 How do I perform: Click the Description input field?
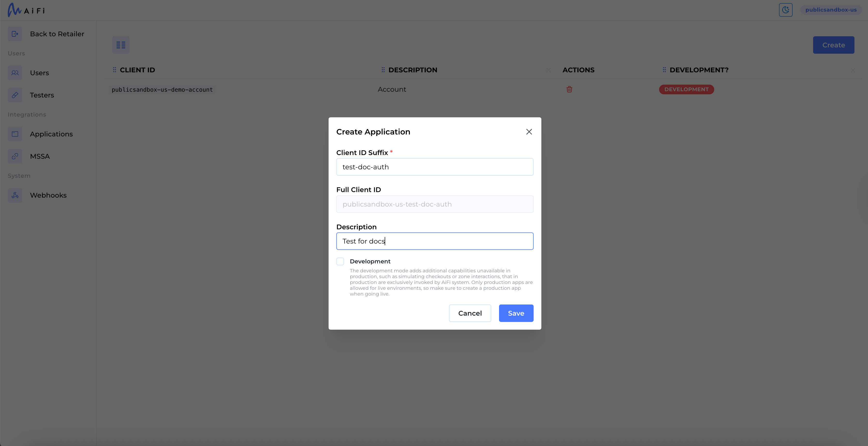(434, 241)
